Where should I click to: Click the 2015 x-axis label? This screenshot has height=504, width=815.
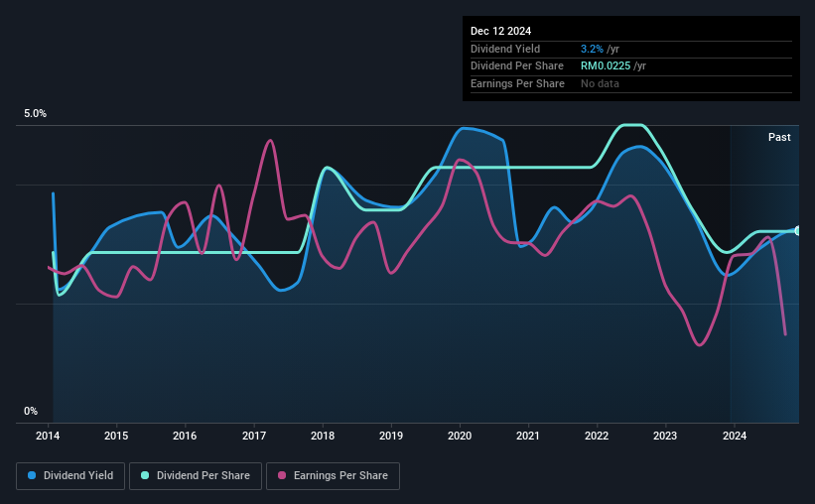[x=116, y=436]
